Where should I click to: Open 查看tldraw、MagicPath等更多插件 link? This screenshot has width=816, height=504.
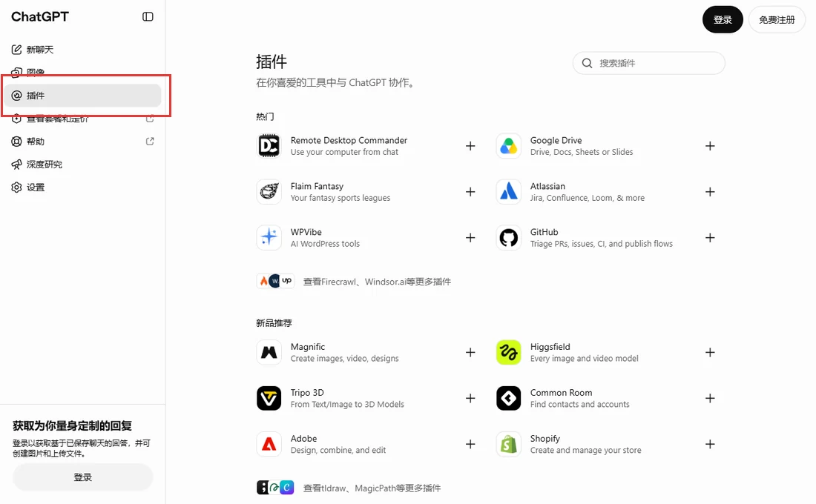[372, 488]
